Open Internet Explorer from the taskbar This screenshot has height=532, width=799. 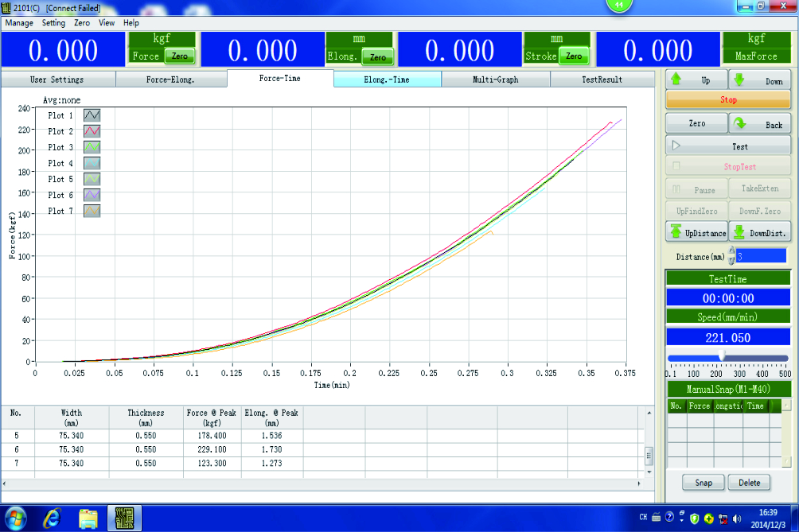[53, 518]
